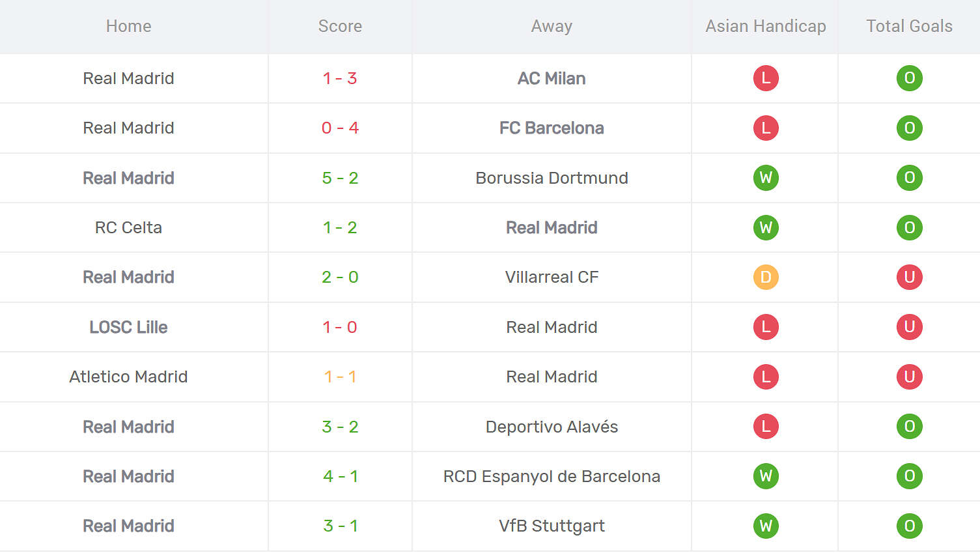This screenshot has width=980, height=555.
Task: Click the 1 - 1 draw score
Action: tap(340, 377)
